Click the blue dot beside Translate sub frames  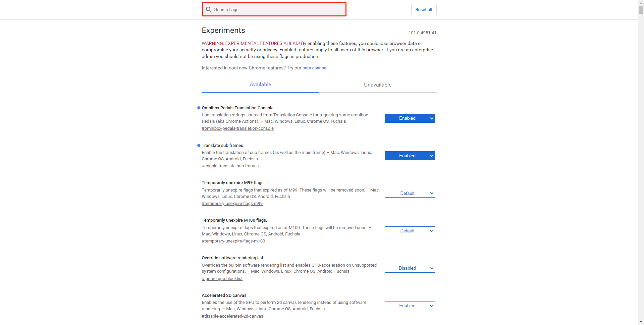[199, 146]
